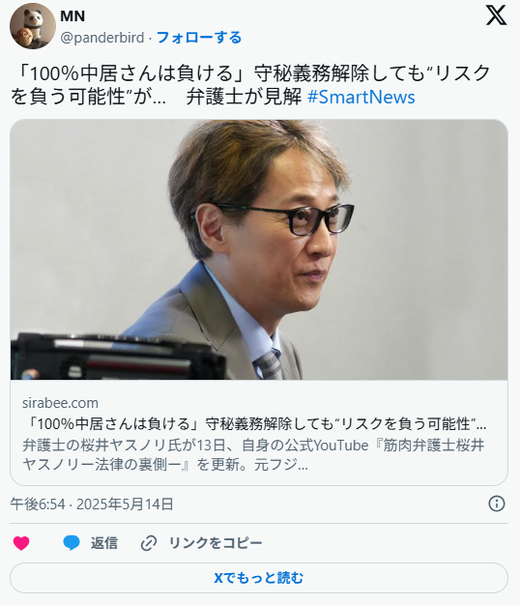Like the post with the heart icon
The height and width of the screenshot is (605, 520).
point(21,543)
